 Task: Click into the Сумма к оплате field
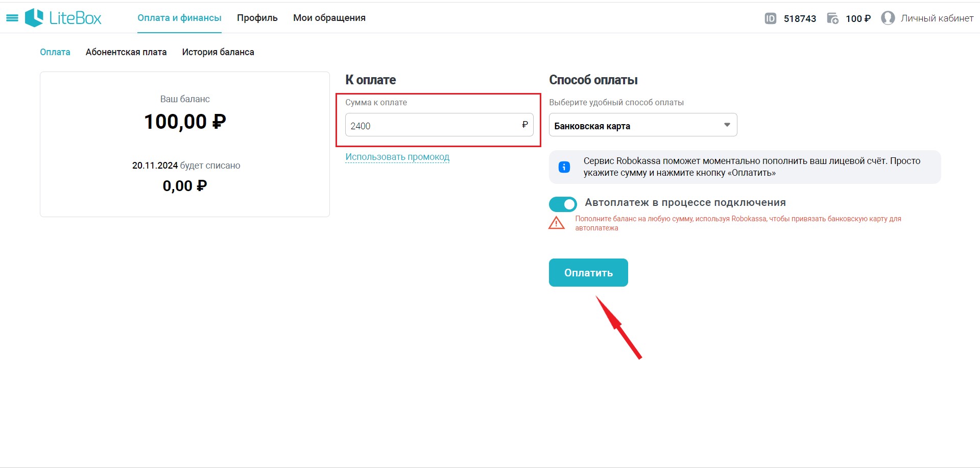click(x=439, y=125)
